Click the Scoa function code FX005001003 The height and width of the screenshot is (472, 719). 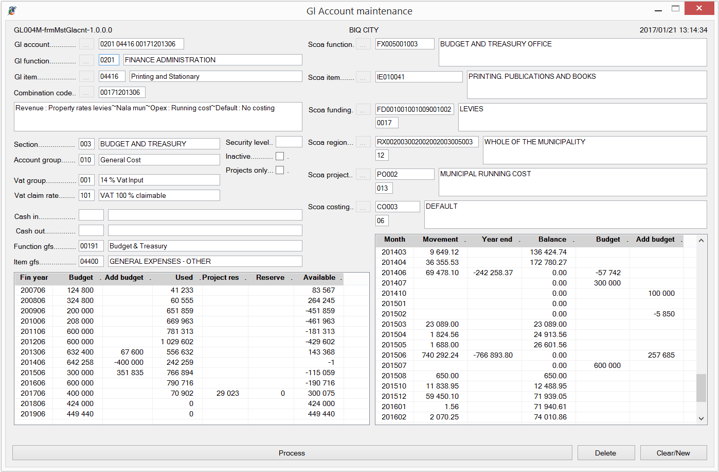[x=404, y=44]
